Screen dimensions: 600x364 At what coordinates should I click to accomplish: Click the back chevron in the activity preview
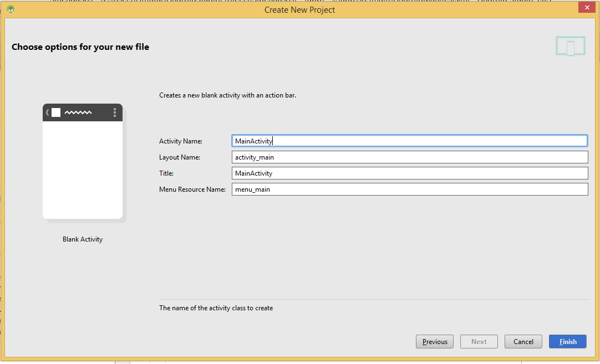pyautogui.click(x=46, y=112)
